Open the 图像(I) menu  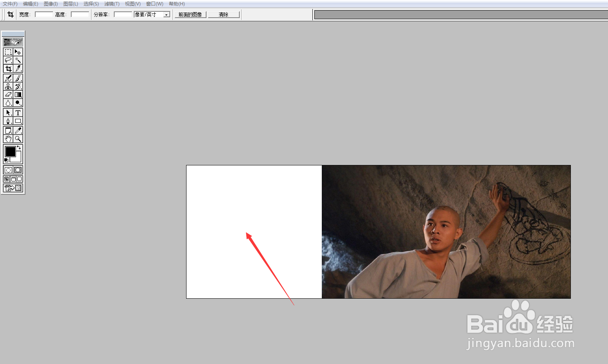51,4
